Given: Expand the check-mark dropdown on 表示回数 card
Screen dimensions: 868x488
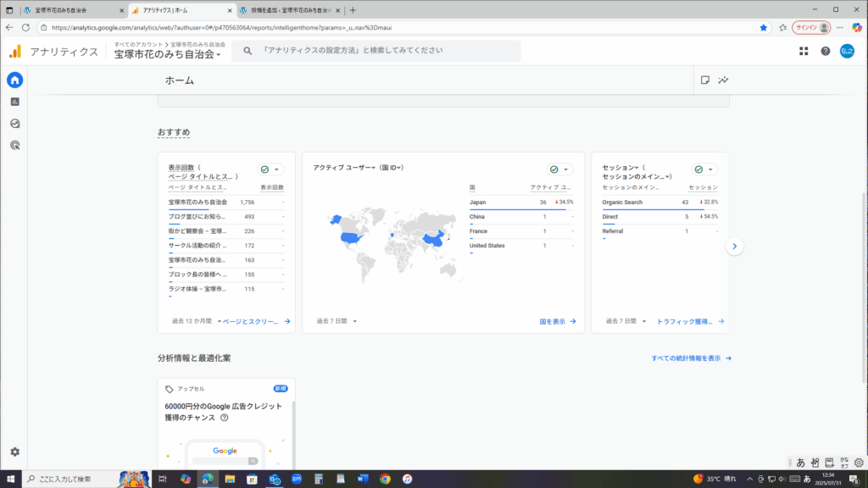Looking at the screenshot, I should [x=270, y=169].
